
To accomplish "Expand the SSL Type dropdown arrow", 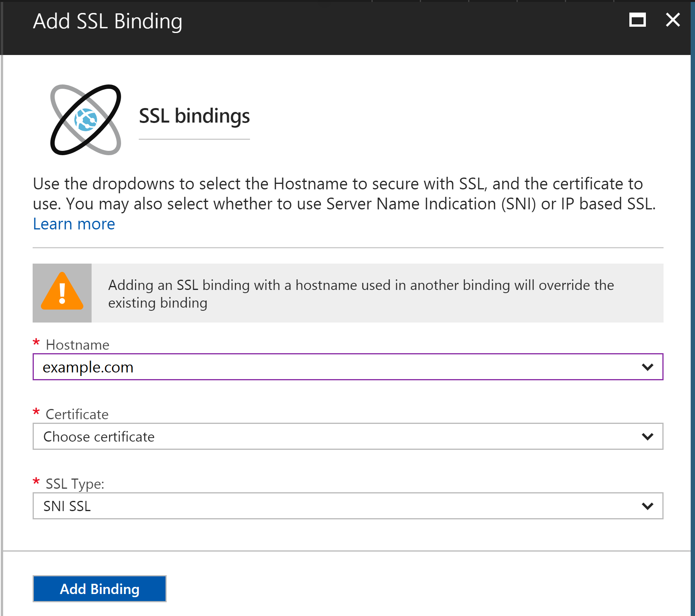I will click(647, 506).
